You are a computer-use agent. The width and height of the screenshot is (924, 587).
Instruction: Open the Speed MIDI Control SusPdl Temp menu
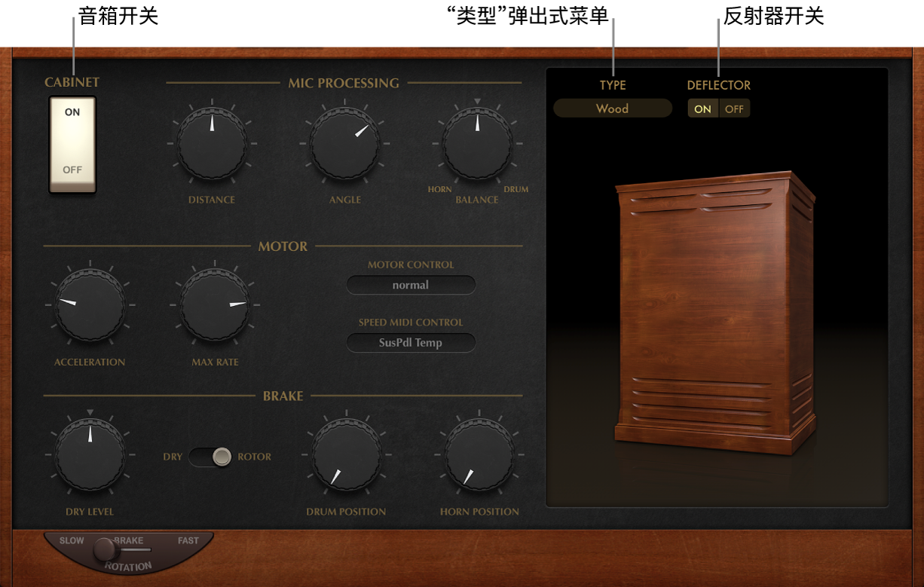click(x=411, y=343)
